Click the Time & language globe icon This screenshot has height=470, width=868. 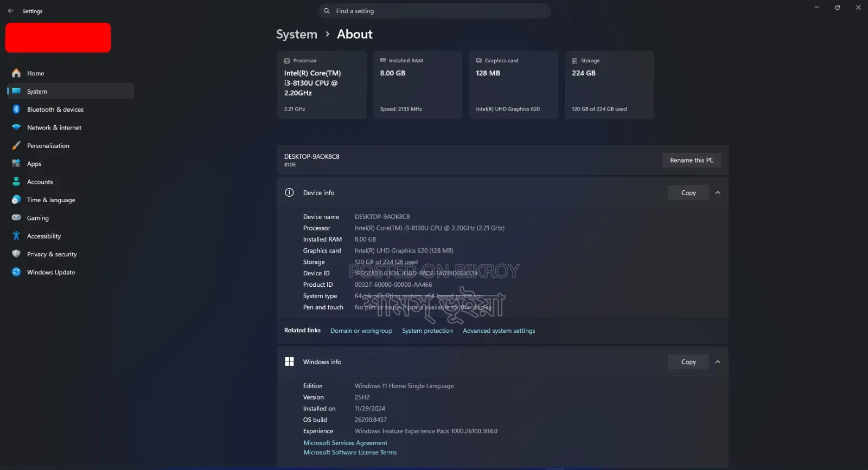tap(16, 199)
